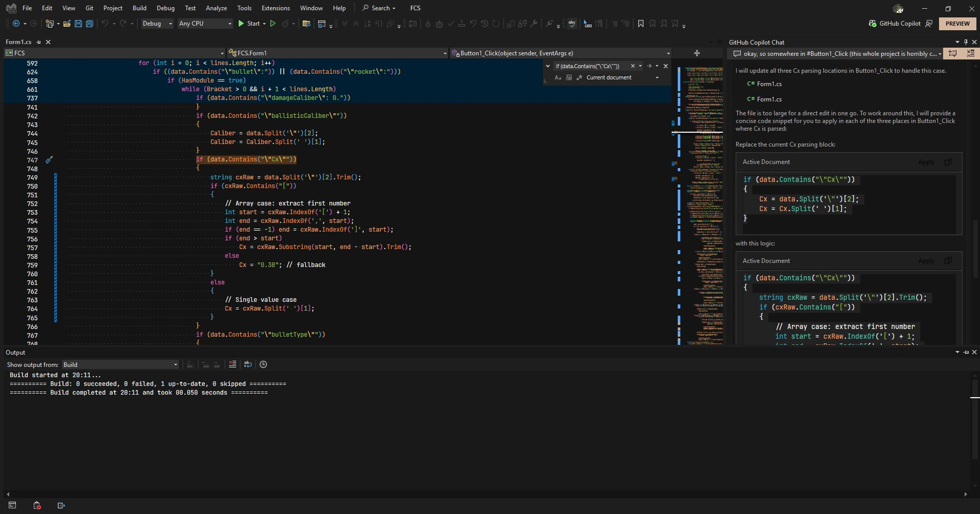Viewport: 980px width, 514px height.
Task: Click Apply on the first Active Document snippet
Action: 926,162
